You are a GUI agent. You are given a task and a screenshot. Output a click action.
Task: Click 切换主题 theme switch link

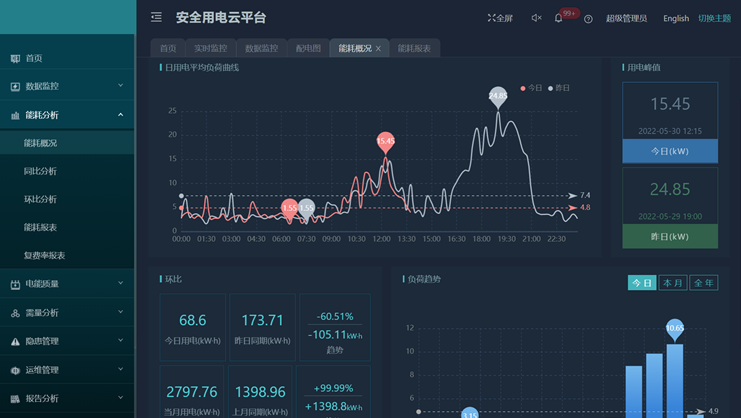click(x=715, y=18)
